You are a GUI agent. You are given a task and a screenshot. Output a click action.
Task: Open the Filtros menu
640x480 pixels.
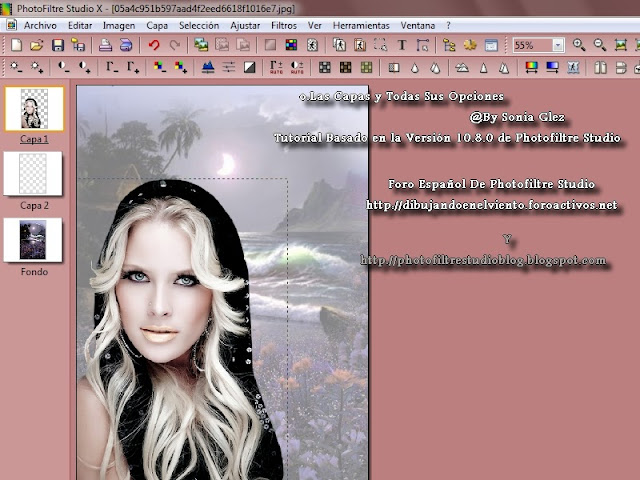pyautogui.click(x=284, y=25)
